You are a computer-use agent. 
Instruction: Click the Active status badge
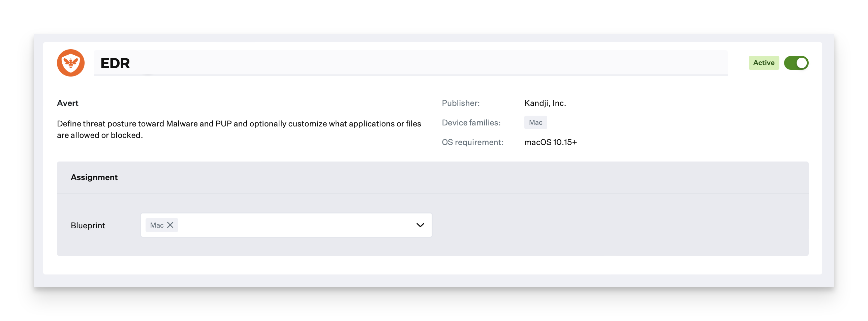point(764,63)
